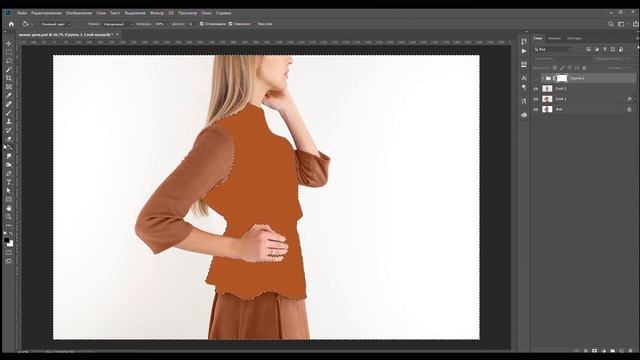Toggle the Все слои all layers checkbox

(255, 24)
